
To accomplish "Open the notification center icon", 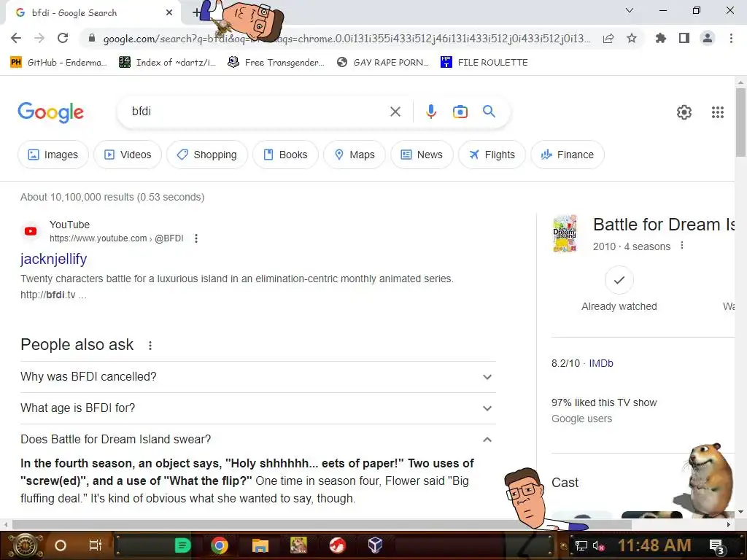I will pos(716,546).
